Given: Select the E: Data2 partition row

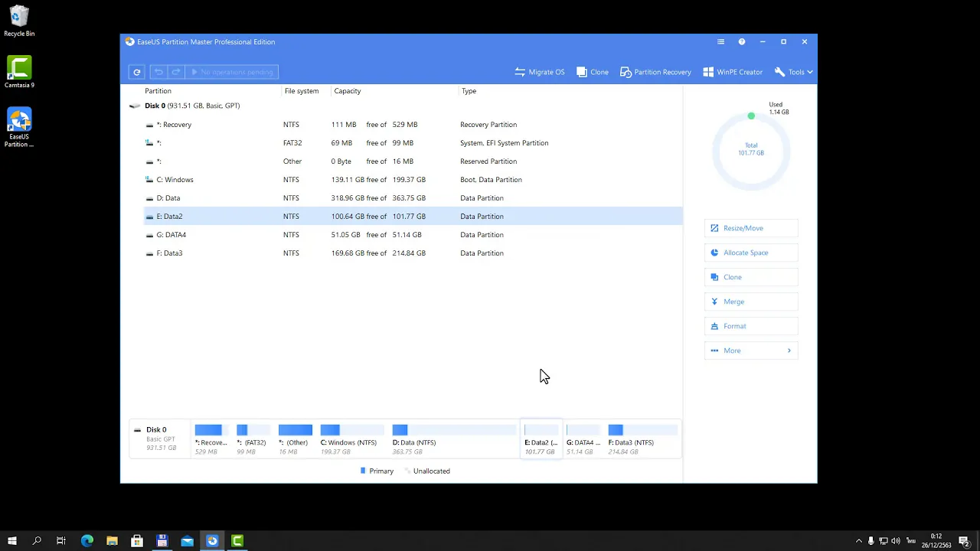Looking at the screenshot, I should pyautogui.click(x=413, y=217).
